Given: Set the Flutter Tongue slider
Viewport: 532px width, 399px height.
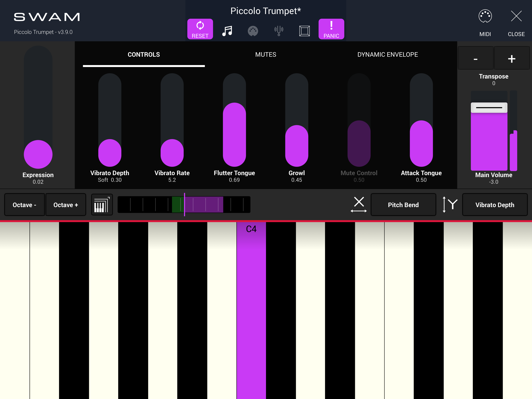Looking at the screenshot, I should pos(234,120).
